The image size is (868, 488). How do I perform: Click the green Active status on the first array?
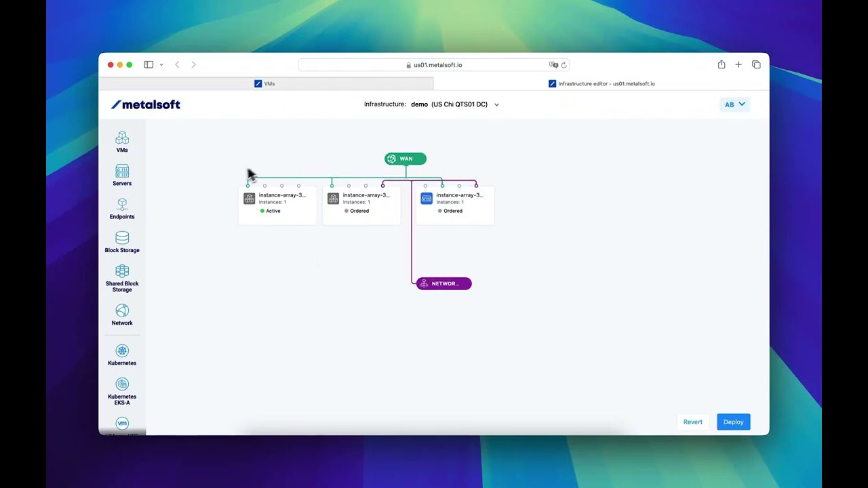pos(270,211)
